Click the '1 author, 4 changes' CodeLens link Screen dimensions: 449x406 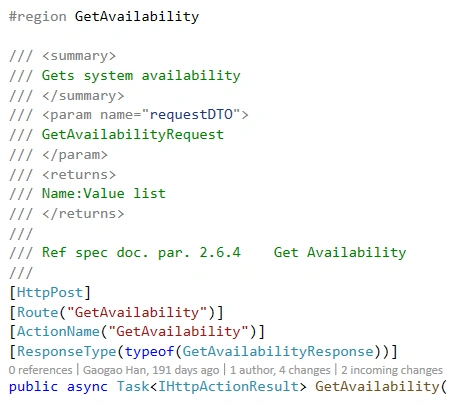point(280,370)
